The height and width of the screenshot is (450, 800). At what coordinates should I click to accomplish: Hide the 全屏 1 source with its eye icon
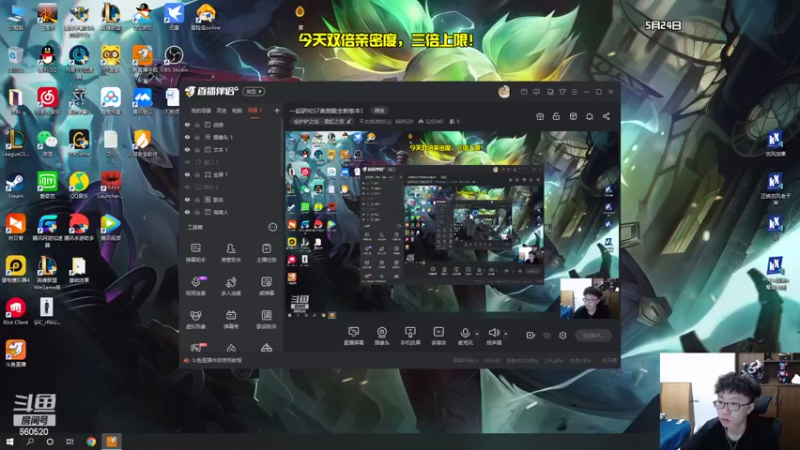[187, 174]
